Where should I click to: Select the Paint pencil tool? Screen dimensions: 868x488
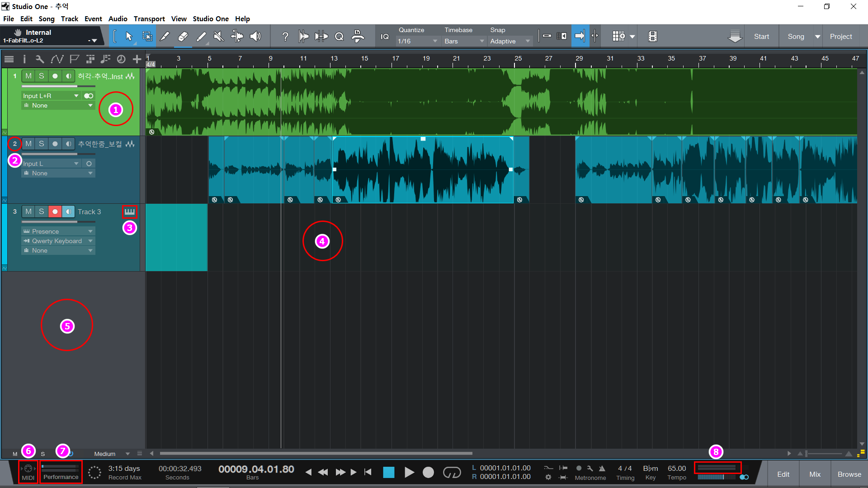[201, 37]
